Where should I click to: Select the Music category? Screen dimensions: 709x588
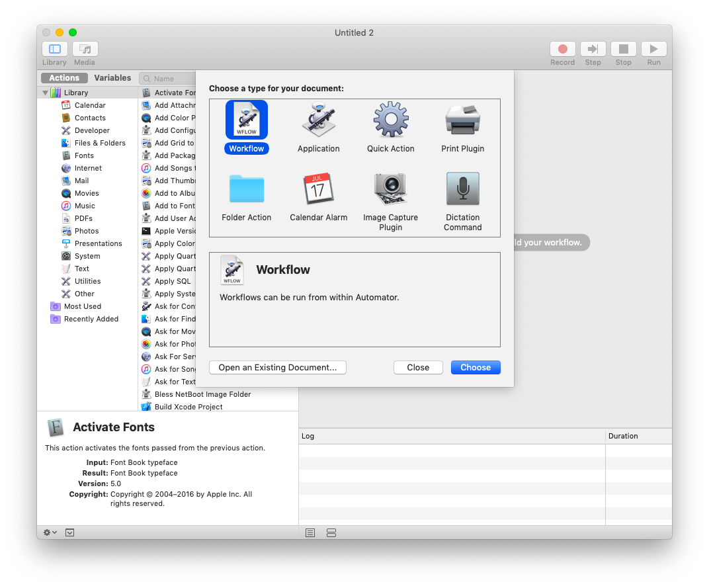pos(85,206)
